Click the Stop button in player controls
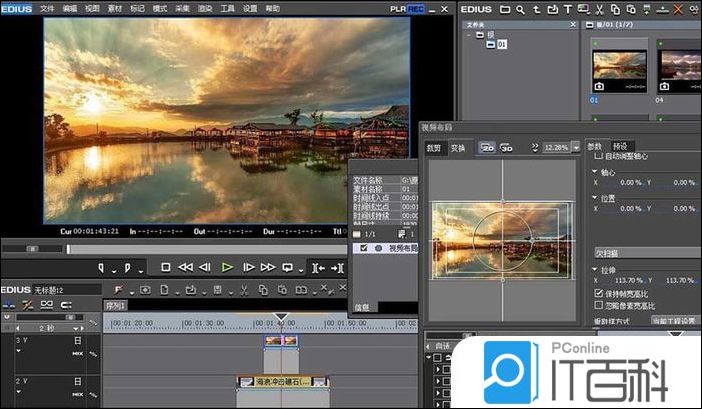 pyautogui.click(x=166, y=267)
